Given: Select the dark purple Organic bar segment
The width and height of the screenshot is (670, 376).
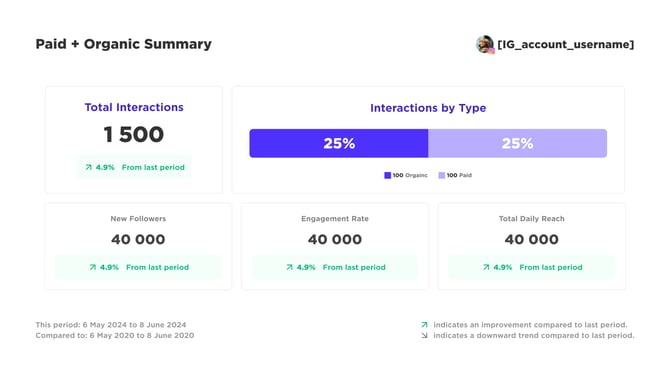Looking at the screenshot, I should 339,143.
